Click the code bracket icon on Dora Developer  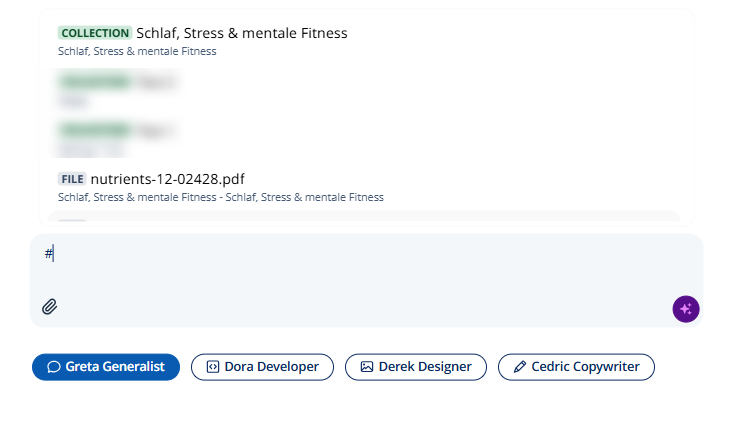coord(213,367)
